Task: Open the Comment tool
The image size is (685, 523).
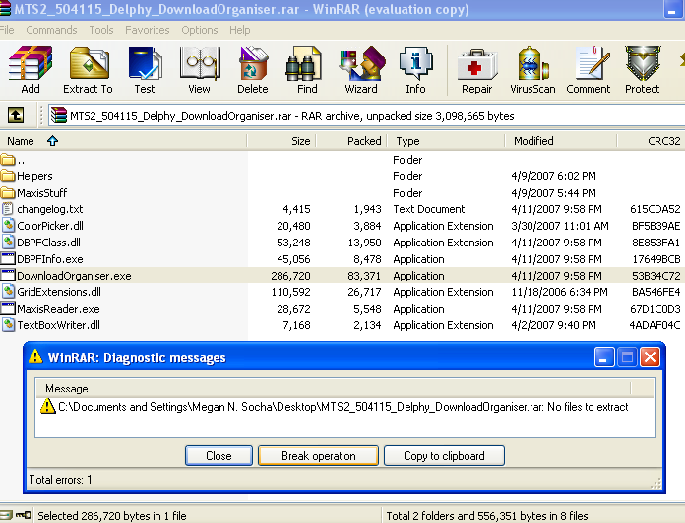Action: (x=588, y=70)
